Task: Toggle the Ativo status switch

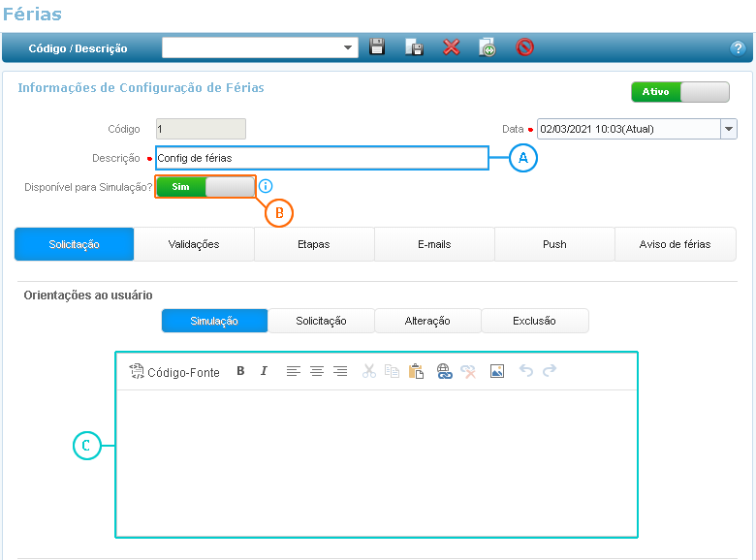Action: pos(679,92)
